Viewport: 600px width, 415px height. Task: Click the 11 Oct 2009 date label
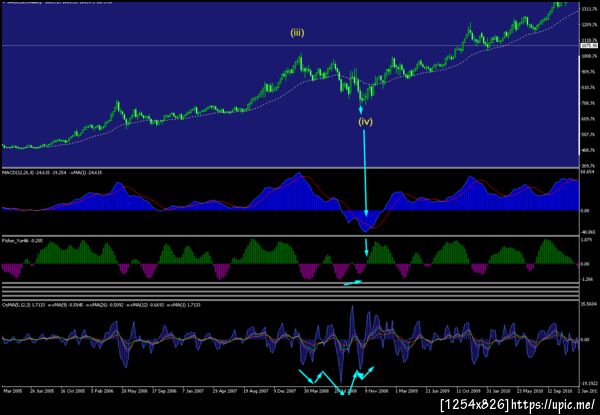(x=468, y=391)
